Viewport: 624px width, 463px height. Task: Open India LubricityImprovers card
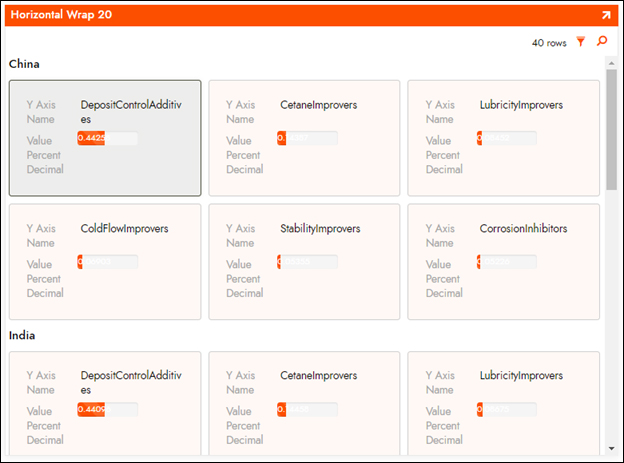[x=503, y=400]
